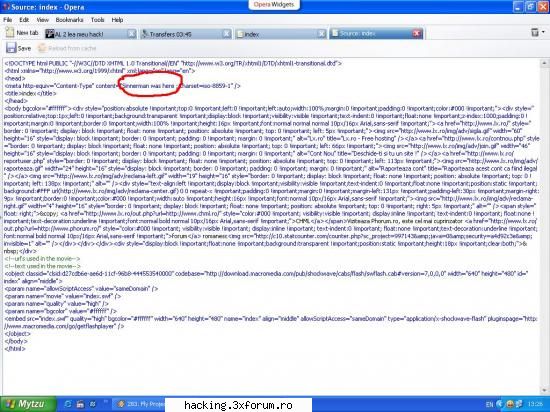
Task: Open the Help menu
Action: pyautogui.click(x=117, y=20)
